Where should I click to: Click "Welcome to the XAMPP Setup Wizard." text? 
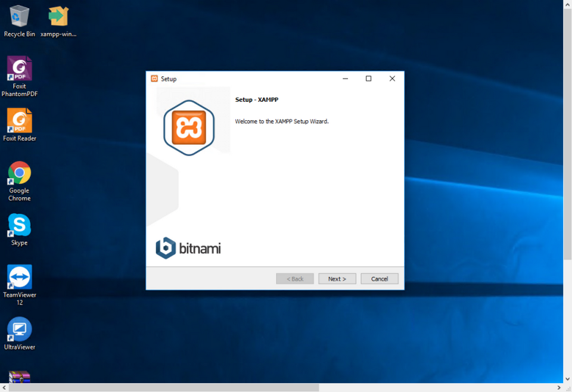click(282, 122)
